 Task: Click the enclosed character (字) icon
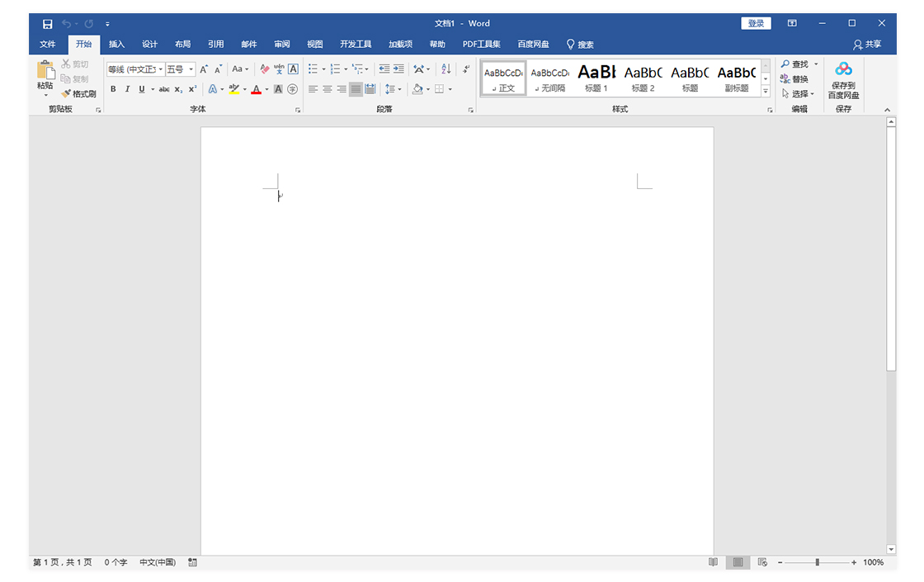pos(292,89)
